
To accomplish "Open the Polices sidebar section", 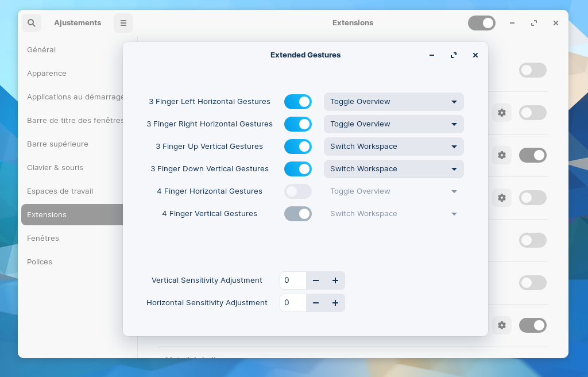I will pyautogui.click(x=40, y=262).
